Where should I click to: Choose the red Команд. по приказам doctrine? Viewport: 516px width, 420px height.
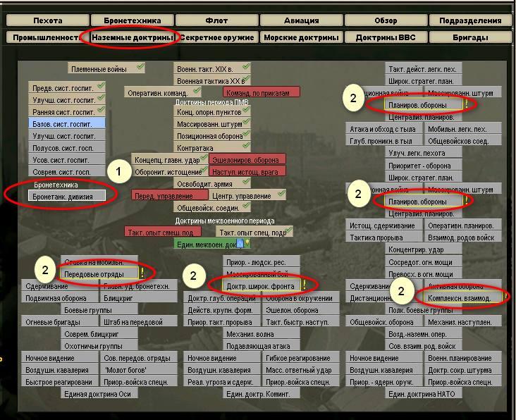coord(262,92)
